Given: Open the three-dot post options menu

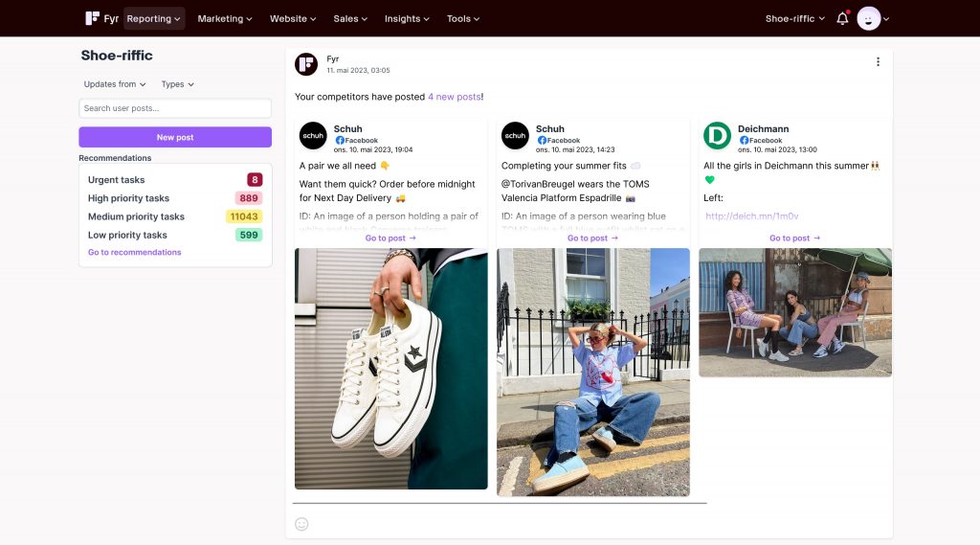Looking at the screenshot, I should click(878, 61).
